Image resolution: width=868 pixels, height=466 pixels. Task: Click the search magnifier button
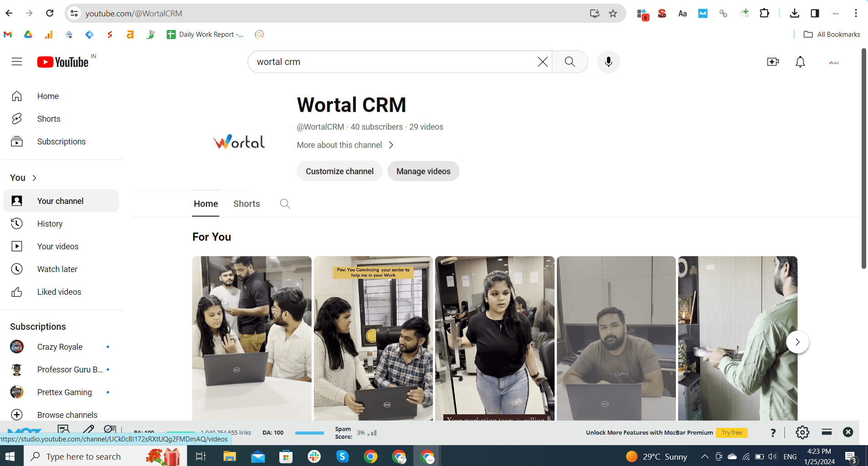click(570, 62)
